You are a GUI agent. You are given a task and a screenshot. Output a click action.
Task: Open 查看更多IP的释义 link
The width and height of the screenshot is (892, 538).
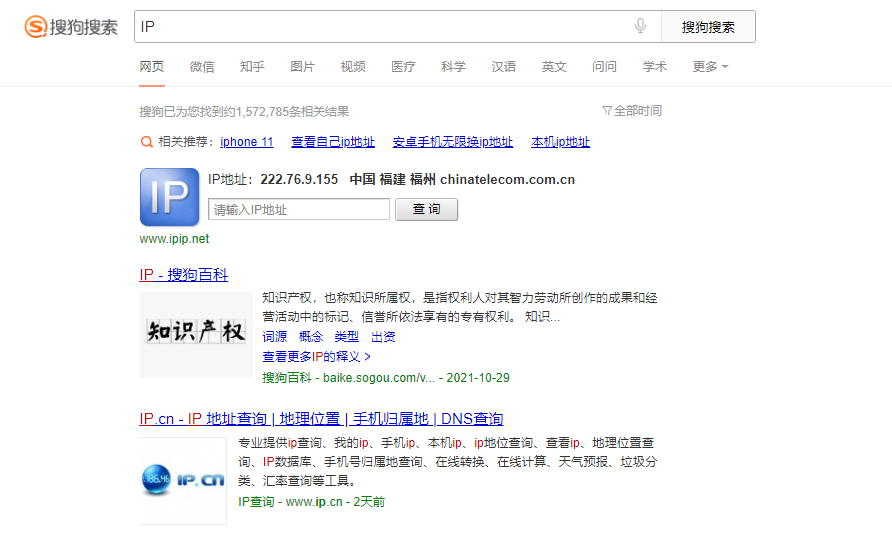316,357
